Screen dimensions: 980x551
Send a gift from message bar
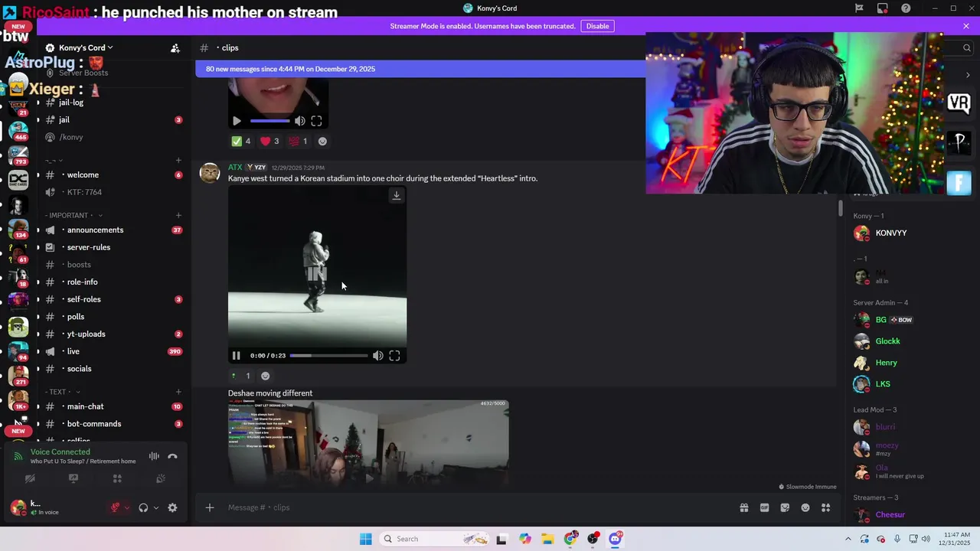[x=743, y=507]
